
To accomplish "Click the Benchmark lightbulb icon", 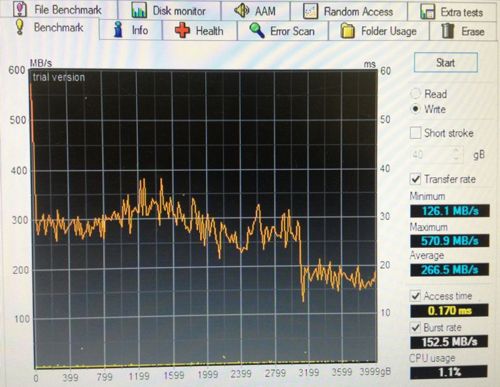I will click(x=20, y=27).
